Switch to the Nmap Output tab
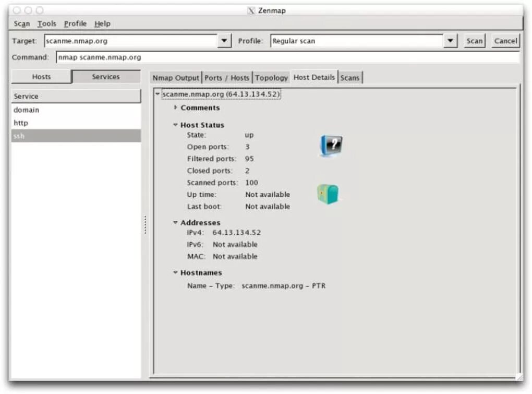 [x=176, y=78]
